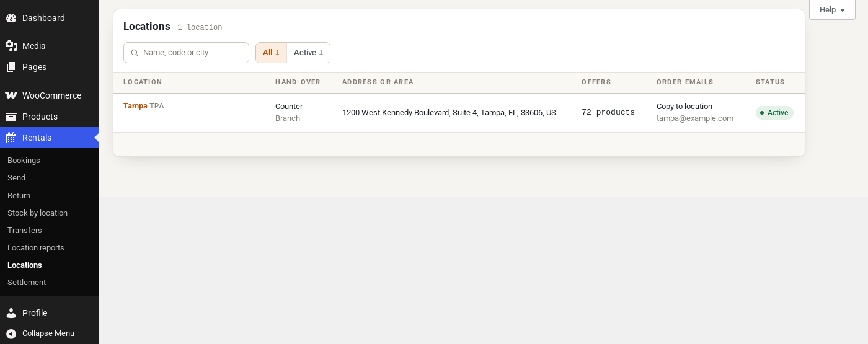Click the Active status badge
The height and width of the screenshot is (344, 868).
click(774, 113)
